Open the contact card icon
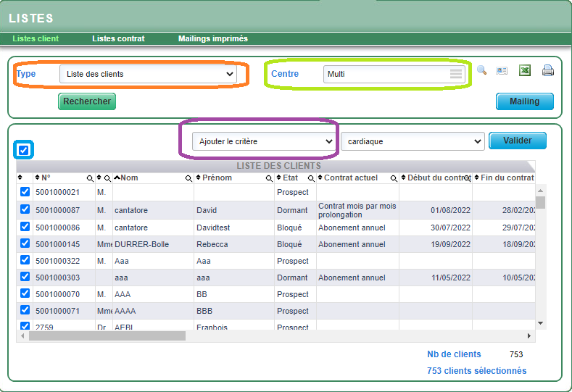The width and height of the screenshot is (572, 392). 502,70
